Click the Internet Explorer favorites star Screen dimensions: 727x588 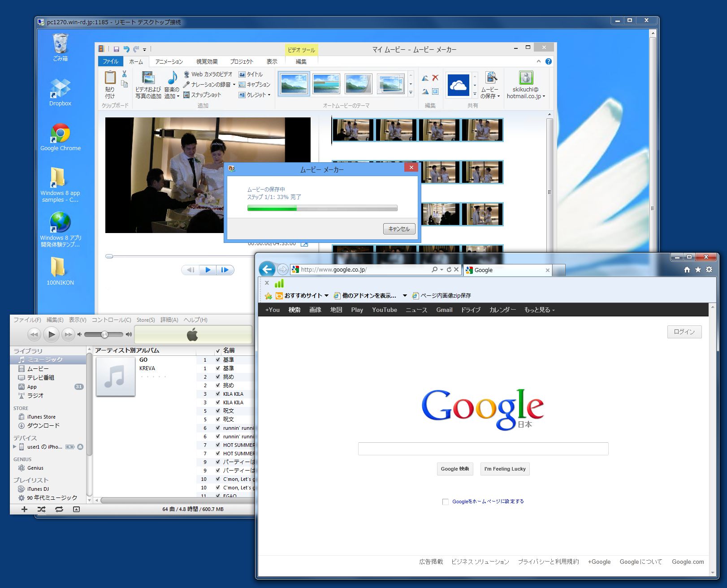[698, 269]
